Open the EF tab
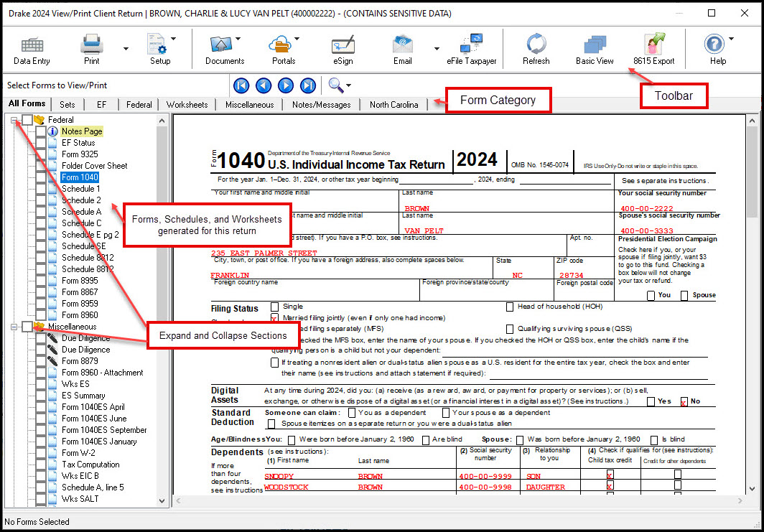The height and width of the screenshot is (532, 764). [101, 105]
